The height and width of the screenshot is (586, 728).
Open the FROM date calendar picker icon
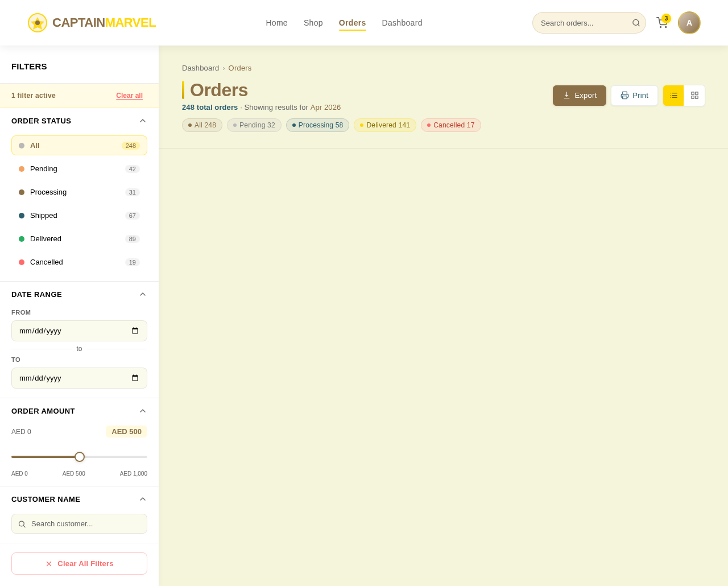tap(134, 330)
